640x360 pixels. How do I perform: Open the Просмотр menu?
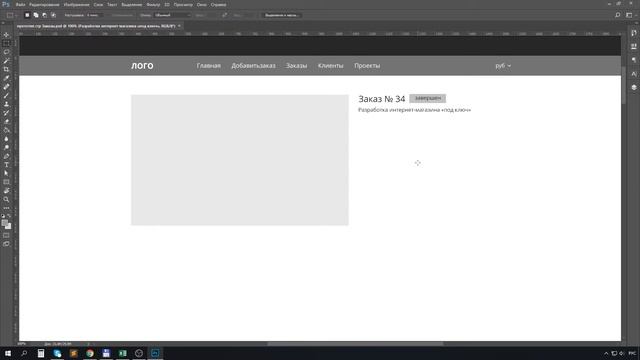[183, 4]
